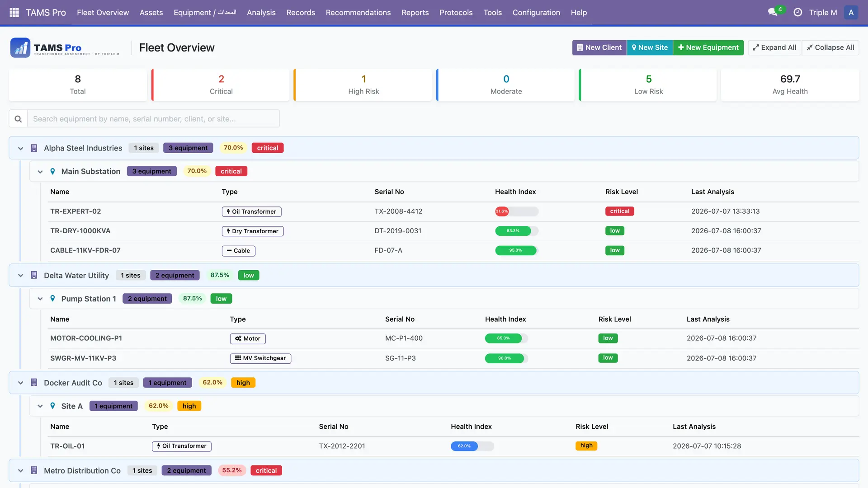Click Docker Audit Co building icon
The height and width of the screenshot is (488, 868).
click(x=34, y=383)
